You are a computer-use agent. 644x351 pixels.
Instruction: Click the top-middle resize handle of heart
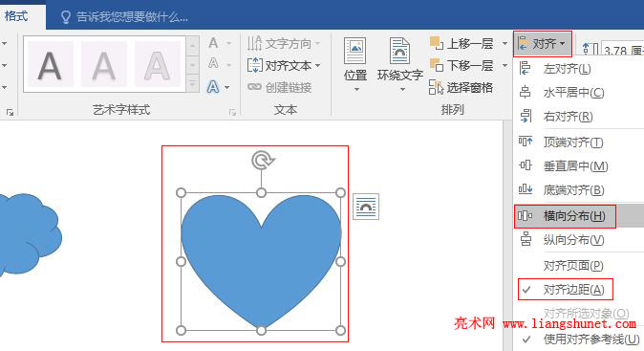[x=261, y=193]
